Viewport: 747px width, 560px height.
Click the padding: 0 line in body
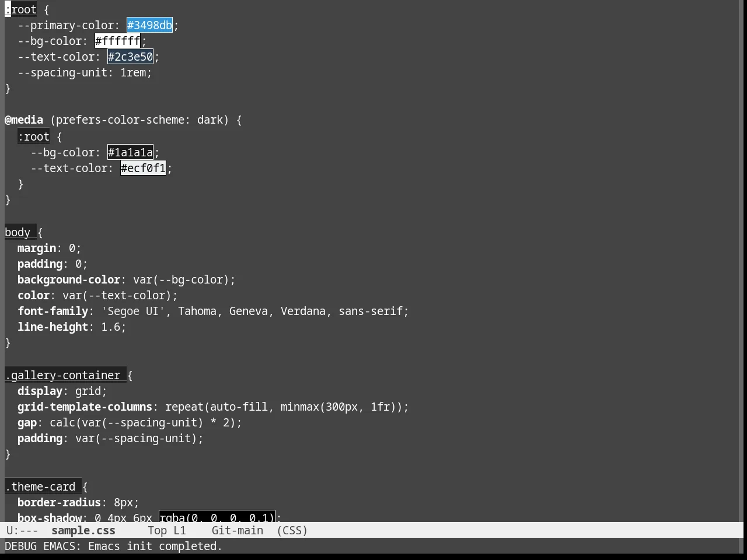pyautogui.click(x=53, y=264)
